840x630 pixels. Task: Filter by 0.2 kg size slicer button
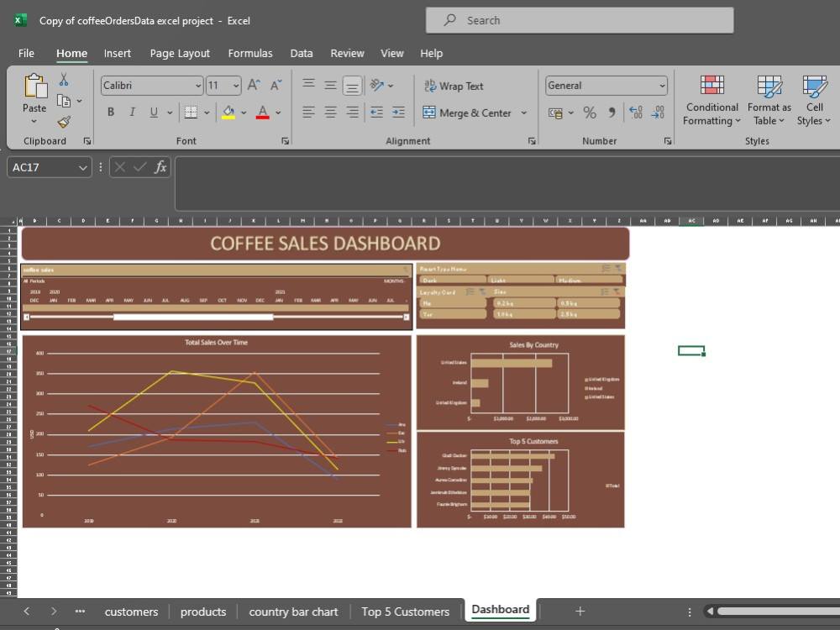[x=524, y=303]
